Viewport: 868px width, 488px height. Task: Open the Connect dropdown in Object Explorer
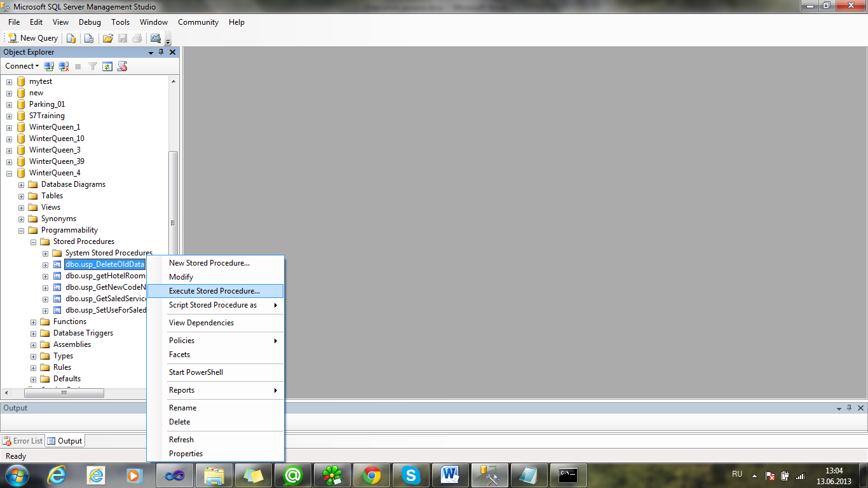click(22, 66)
